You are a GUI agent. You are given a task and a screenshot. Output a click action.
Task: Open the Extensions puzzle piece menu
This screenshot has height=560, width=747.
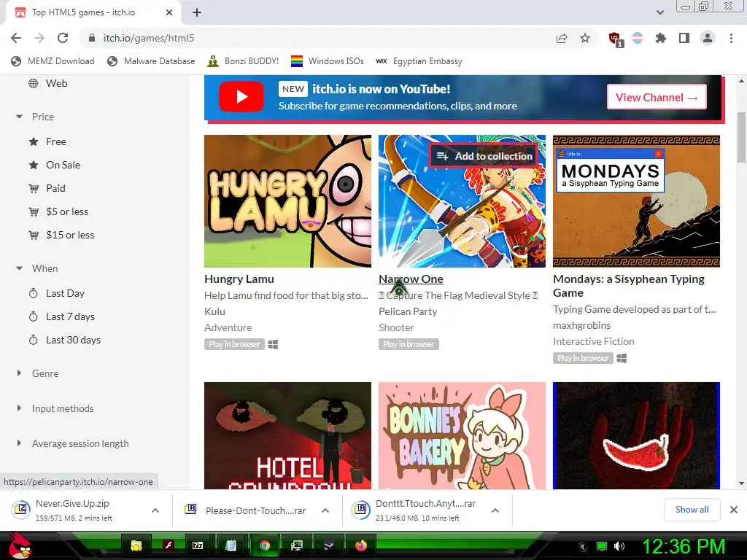coord(661,38)
